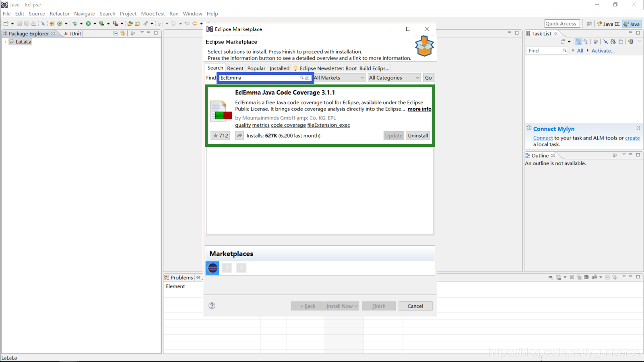The image size is (644, 362).
Task: Open the File menu
Action: (6, 14)
